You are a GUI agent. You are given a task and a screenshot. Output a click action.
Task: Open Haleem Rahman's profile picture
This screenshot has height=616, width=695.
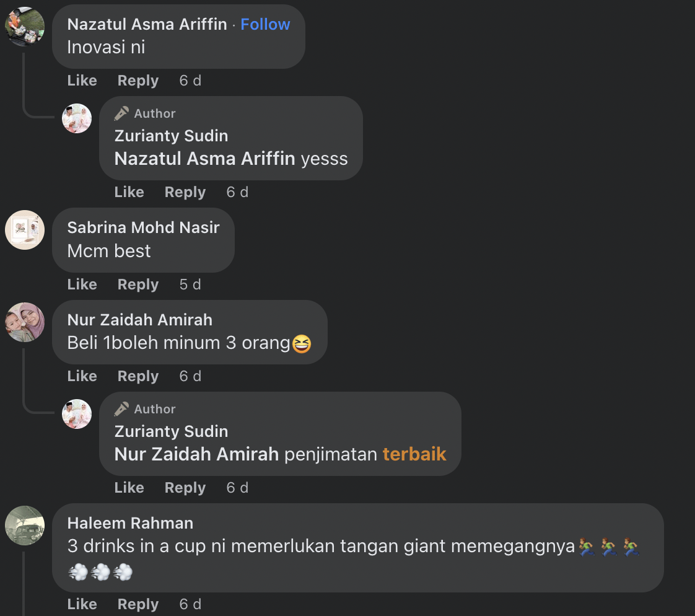pyautogui.click(x=25, y=526)
